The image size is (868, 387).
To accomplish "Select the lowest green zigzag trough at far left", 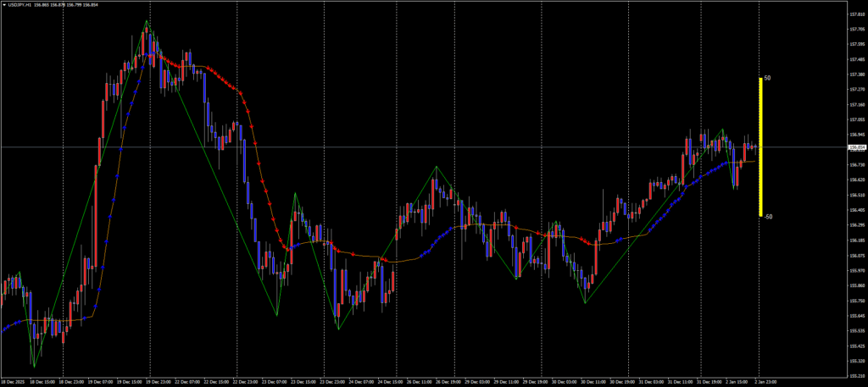I will coord(33,366).
